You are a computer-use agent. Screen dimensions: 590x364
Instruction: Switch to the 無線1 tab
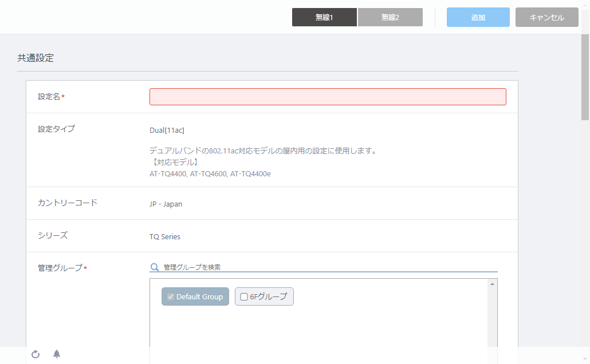324,17
